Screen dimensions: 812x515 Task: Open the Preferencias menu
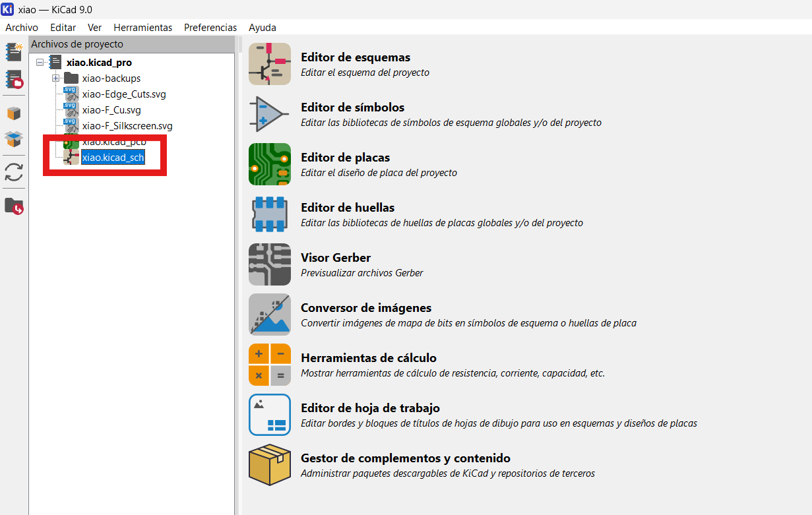tap(210, 28)
